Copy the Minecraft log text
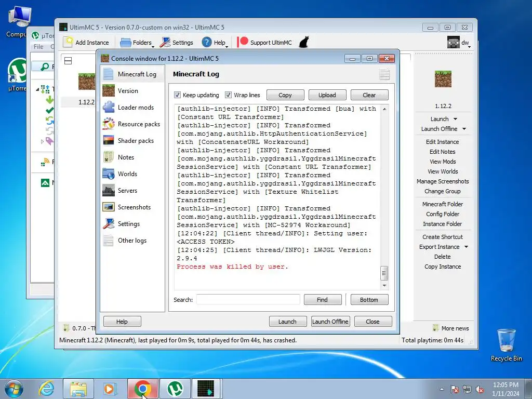This screenshot has height=399, width=532. [285, 95]
